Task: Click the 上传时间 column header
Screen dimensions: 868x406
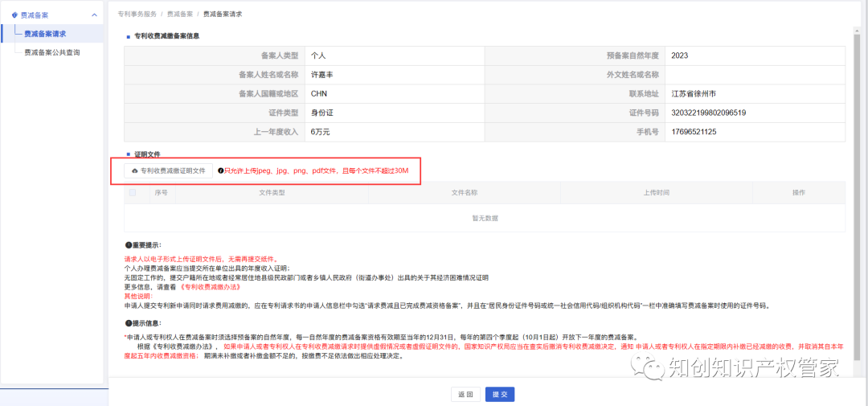Action: pyautogui.click(x=657, y=193)
